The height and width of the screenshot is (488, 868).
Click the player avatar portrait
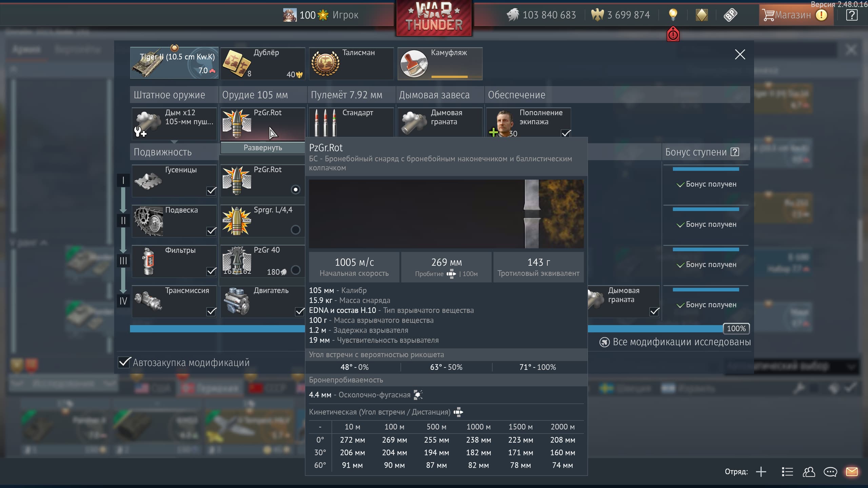[x=290, y=15]
